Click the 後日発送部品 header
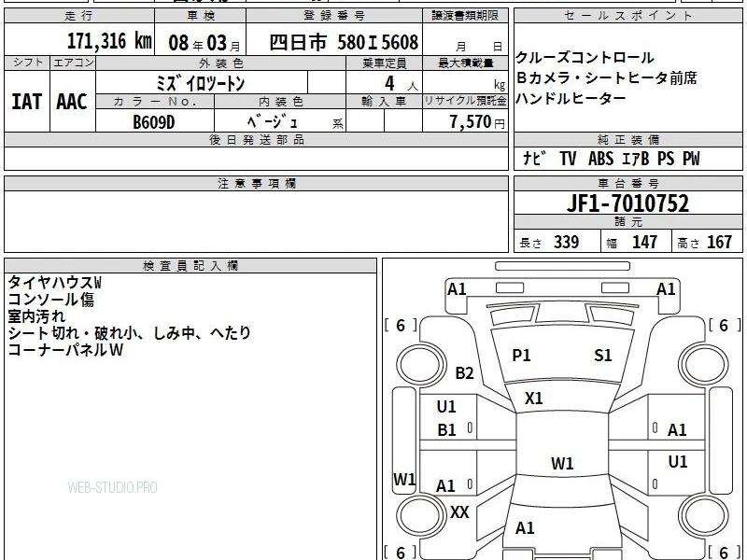Image resolution: width=747 pixels, height=560 pixels. tap(256, 139)
